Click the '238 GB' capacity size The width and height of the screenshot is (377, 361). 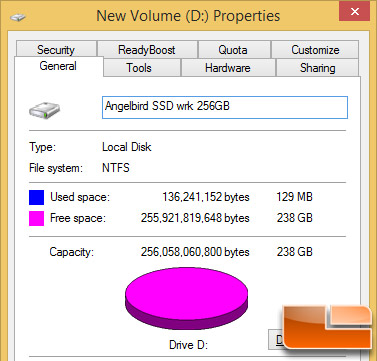tap(295, 252)
